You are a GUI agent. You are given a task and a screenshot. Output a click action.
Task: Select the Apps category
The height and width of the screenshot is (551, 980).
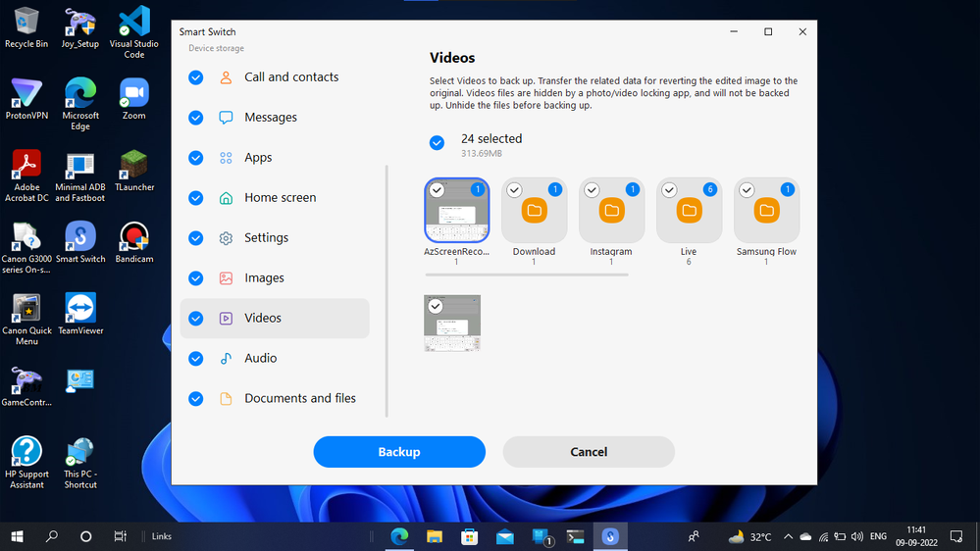point(275,158)
